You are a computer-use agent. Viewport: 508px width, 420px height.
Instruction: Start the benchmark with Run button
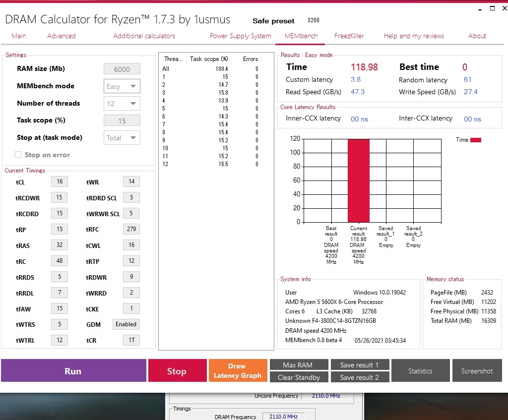[x=73, y=370]
